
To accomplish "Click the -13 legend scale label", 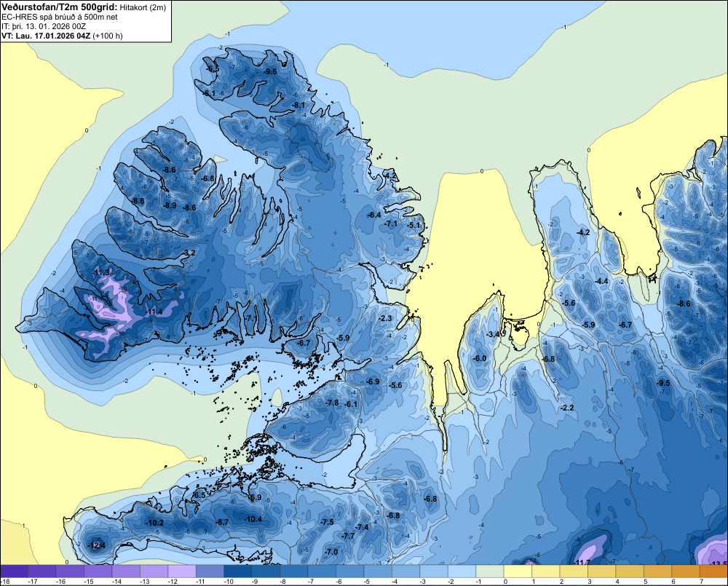I will coord(144,582).
